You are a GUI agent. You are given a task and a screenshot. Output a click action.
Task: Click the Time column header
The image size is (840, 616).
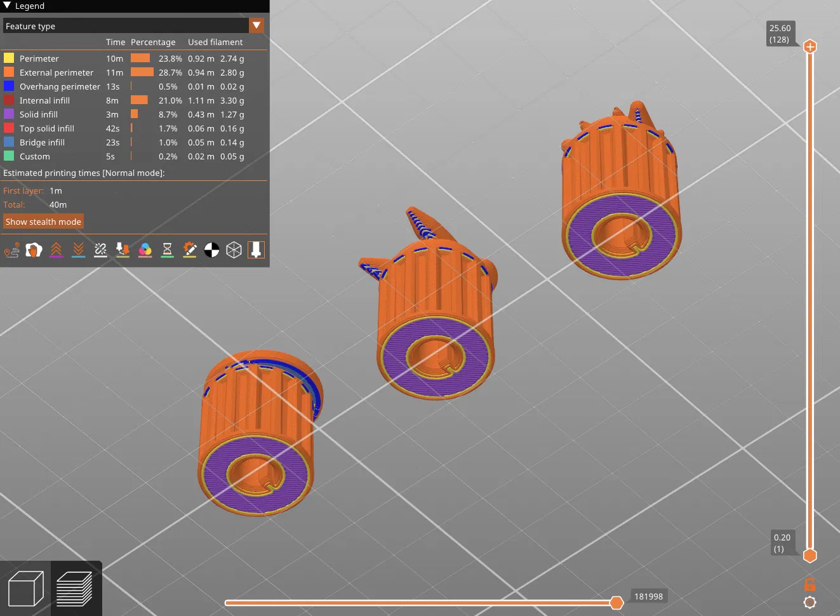coord(116,42)
